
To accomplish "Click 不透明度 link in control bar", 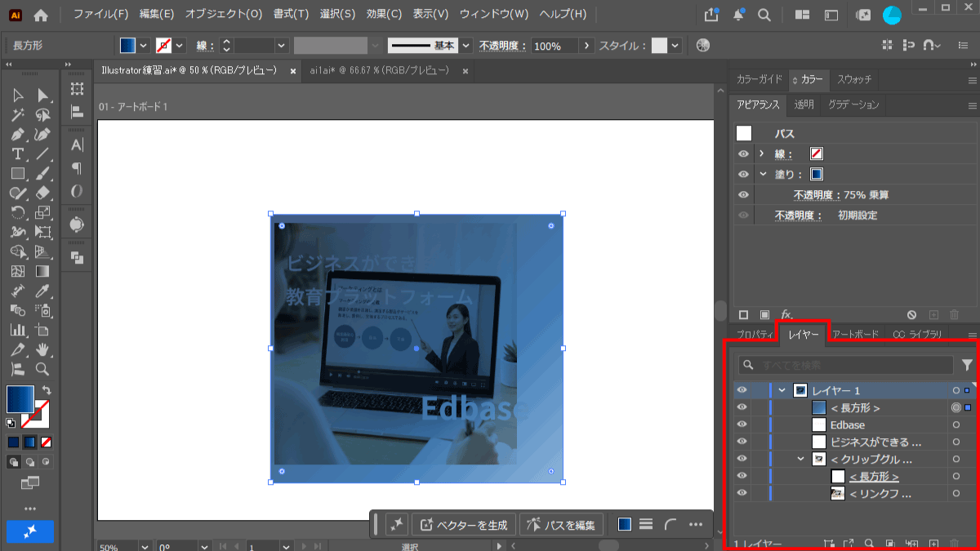I will pyautogui.click(x=503, y=46).
